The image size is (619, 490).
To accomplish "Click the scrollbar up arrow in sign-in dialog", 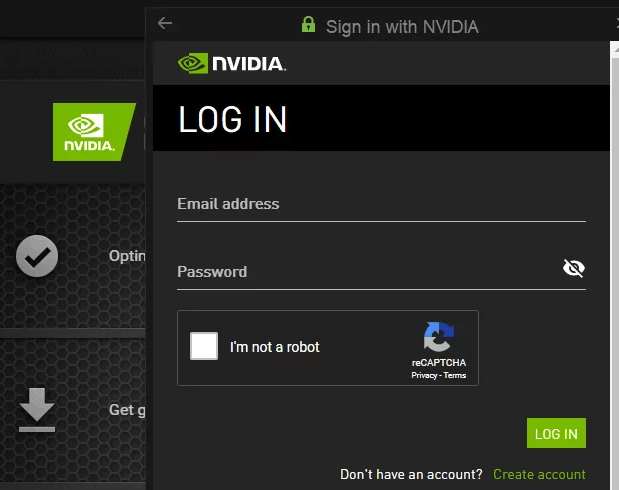I will (x=615, y=50).
